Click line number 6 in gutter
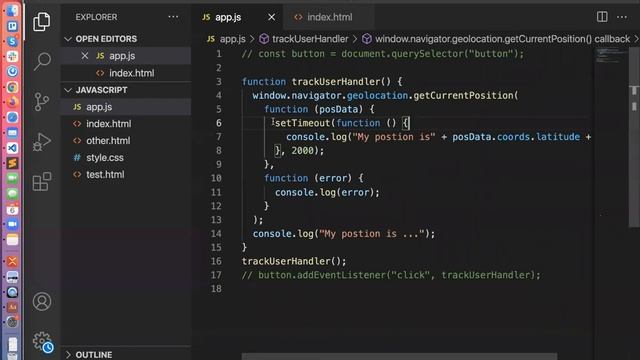 tap(218, 123)
